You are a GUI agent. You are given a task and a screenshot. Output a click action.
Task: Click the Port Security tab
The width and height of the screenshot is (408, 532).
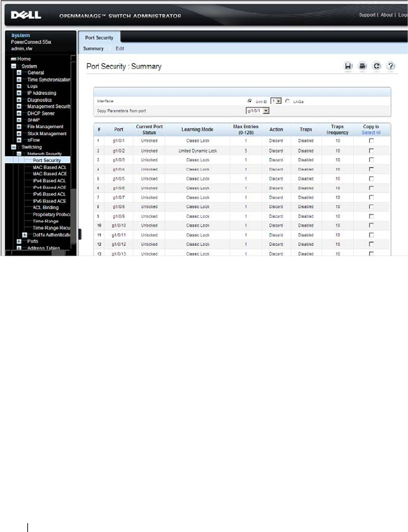(99, 38)
